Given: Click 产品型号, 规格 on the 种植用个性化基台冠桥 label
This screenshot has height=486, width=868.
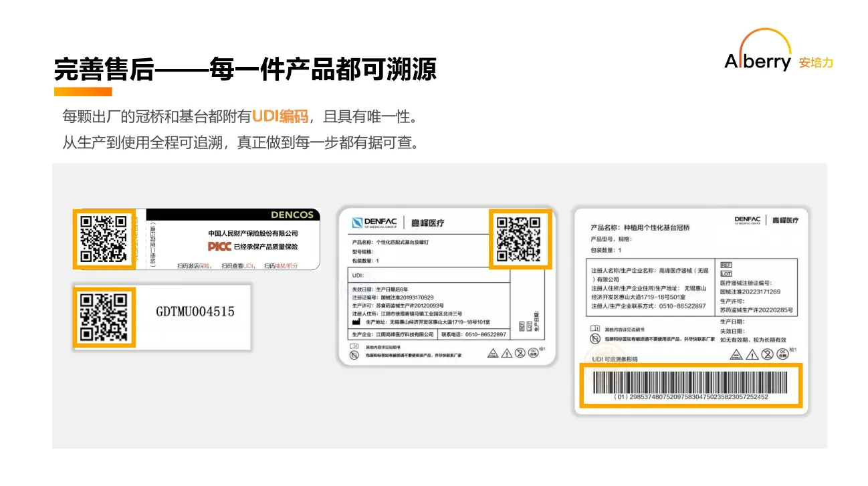Looking at the screenshot, I should pos(611,239).
